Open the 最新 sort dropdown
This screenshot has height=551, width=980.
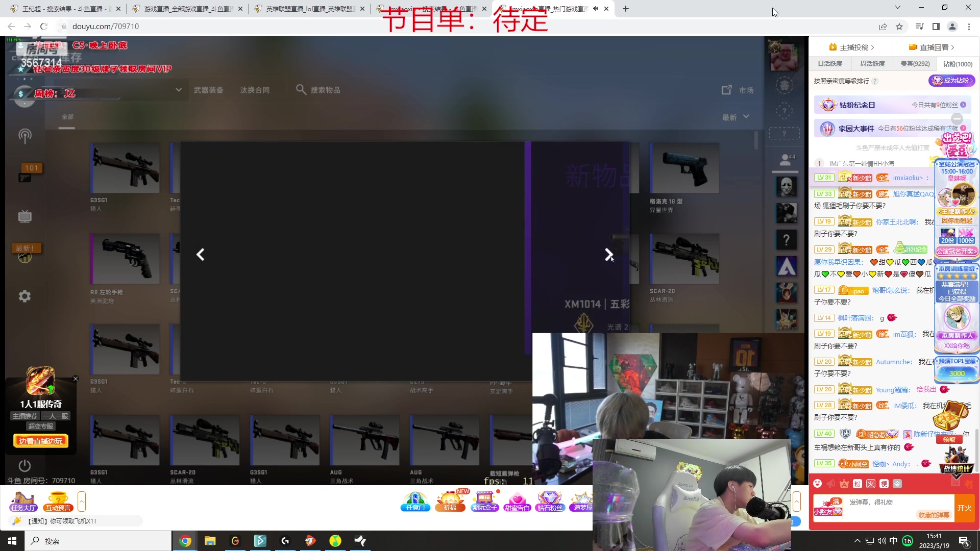coord(736,117)
